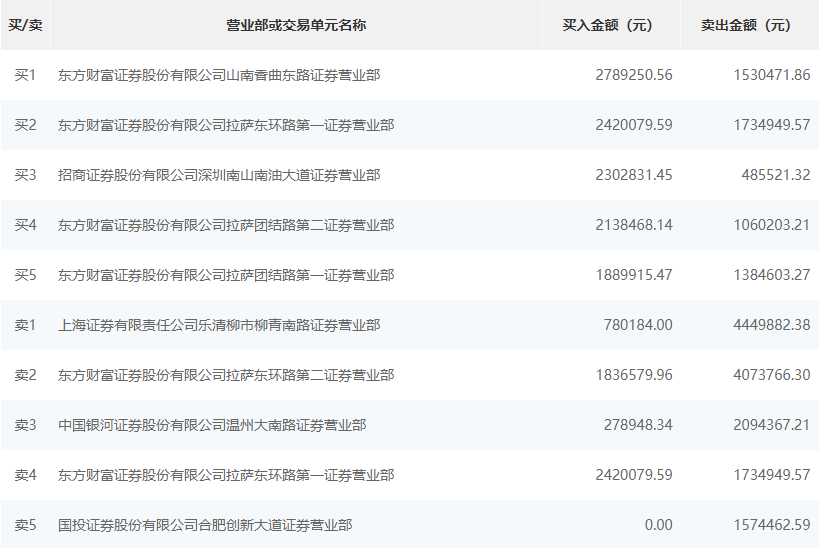The width and height of the screenshot is (822, 548).
Task: Select the 卖2 row label
Action: tap(25, 375)
